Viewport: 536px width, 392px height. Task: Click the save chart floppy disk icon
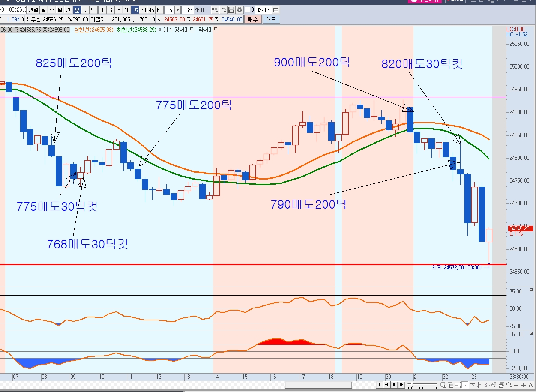[x=231, y=10]
